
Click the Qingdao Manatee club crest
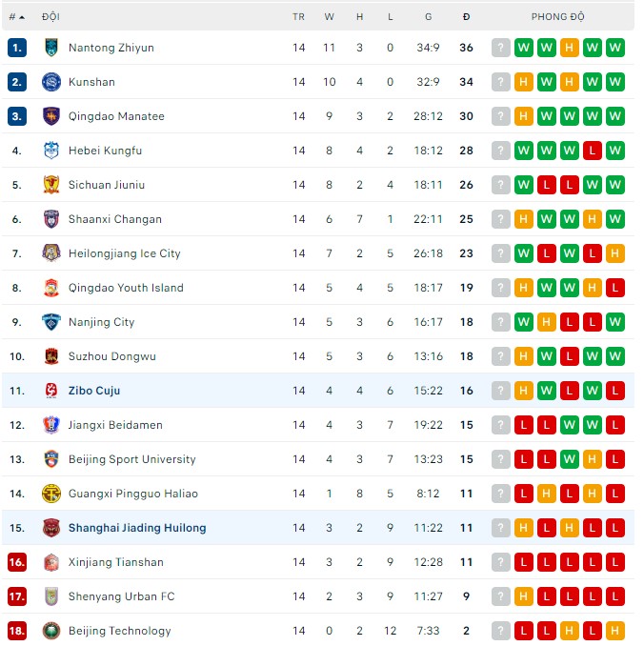51,116
